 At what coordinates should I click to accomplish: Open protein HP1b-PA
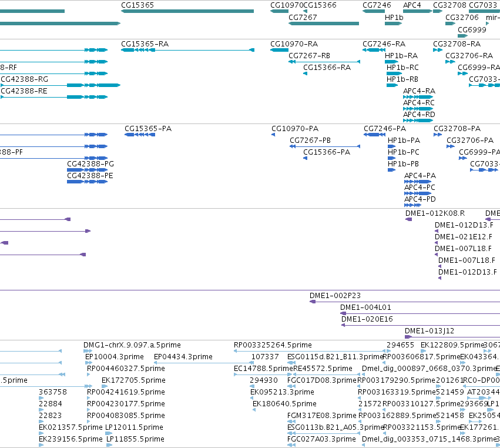[404, 141]
